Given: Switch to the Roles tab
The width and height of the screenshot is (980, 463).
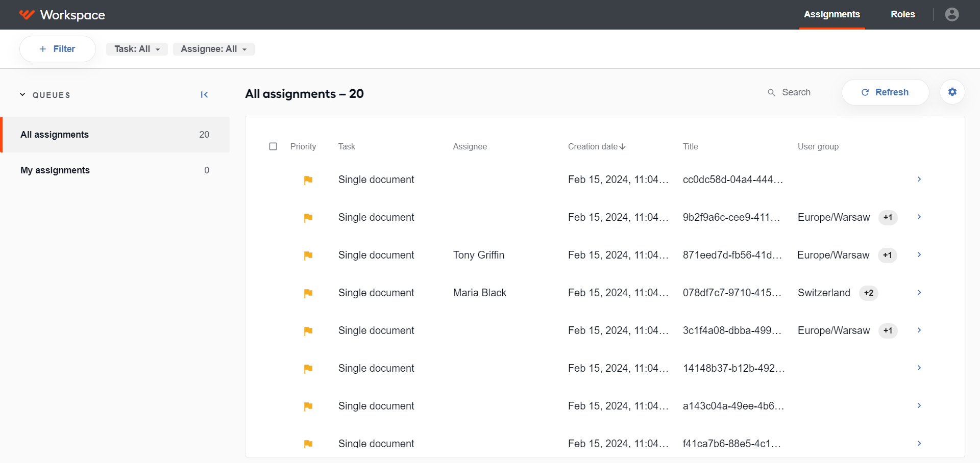Looking at the screenshot, I should click(903, 14).
